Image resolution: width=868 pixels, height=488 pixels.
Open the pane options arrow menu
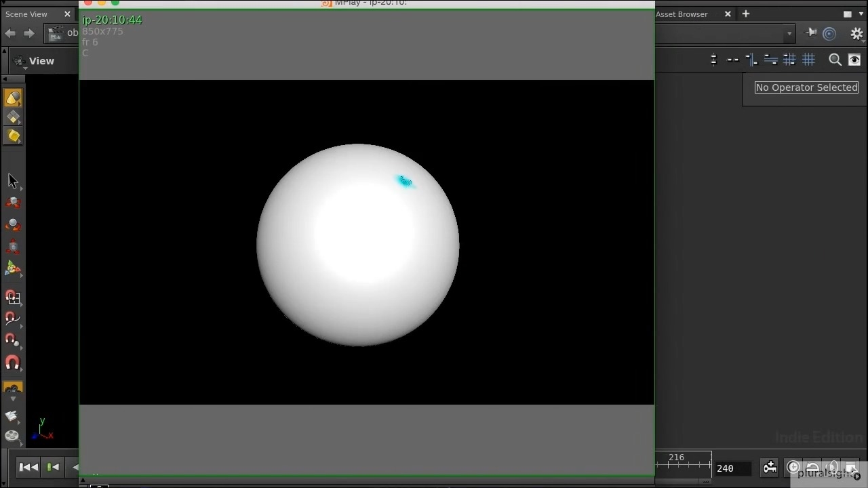[848, 14]
